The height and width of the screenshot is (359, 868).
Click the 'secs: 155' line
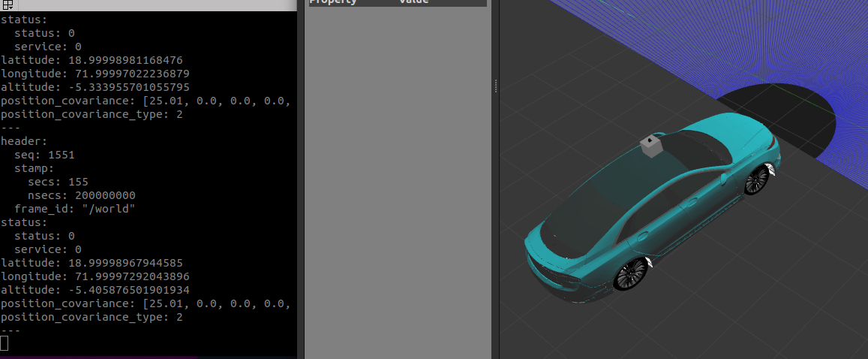coord(58,182)
